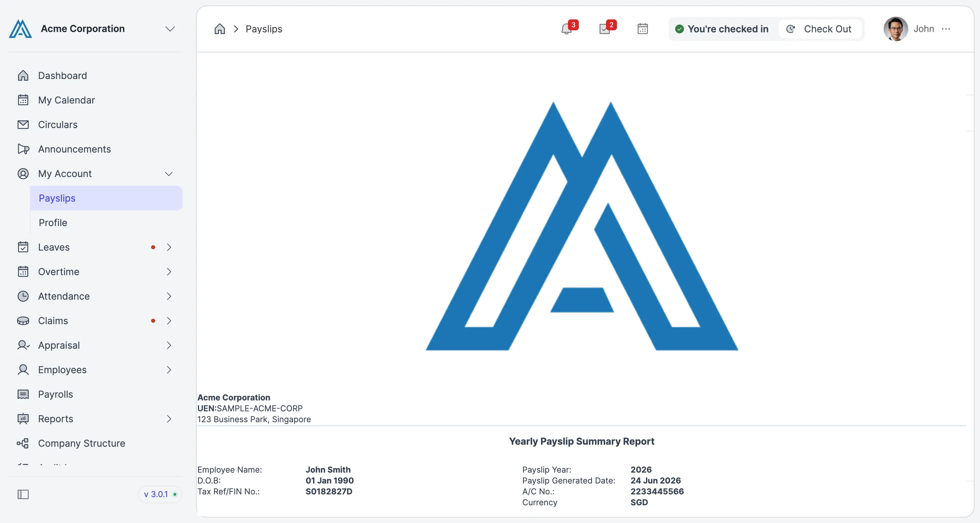Screen dimensions: 980x523
Task: Click the Claims coin icon
Action: (x=23, y=321)
